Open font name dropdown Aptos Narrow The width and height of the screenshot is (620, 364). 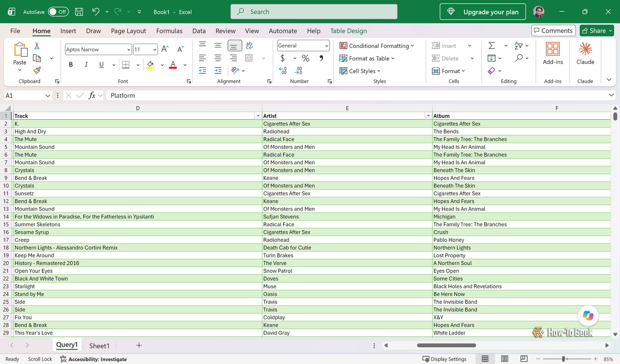(129, 50)
